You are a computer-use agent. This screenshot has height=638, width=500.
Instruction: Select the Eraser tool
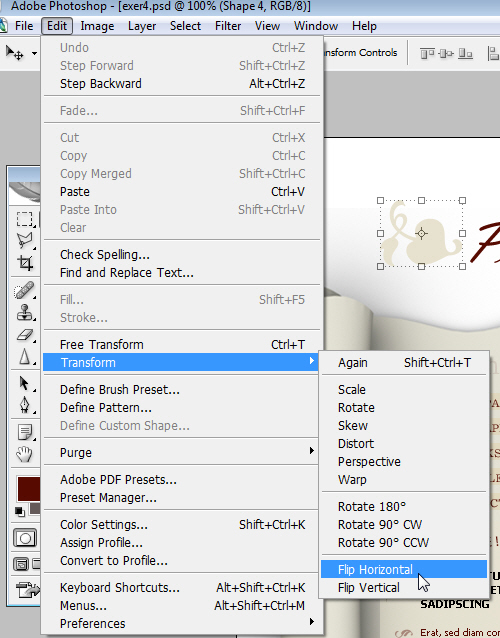click(x=25, y=335)
